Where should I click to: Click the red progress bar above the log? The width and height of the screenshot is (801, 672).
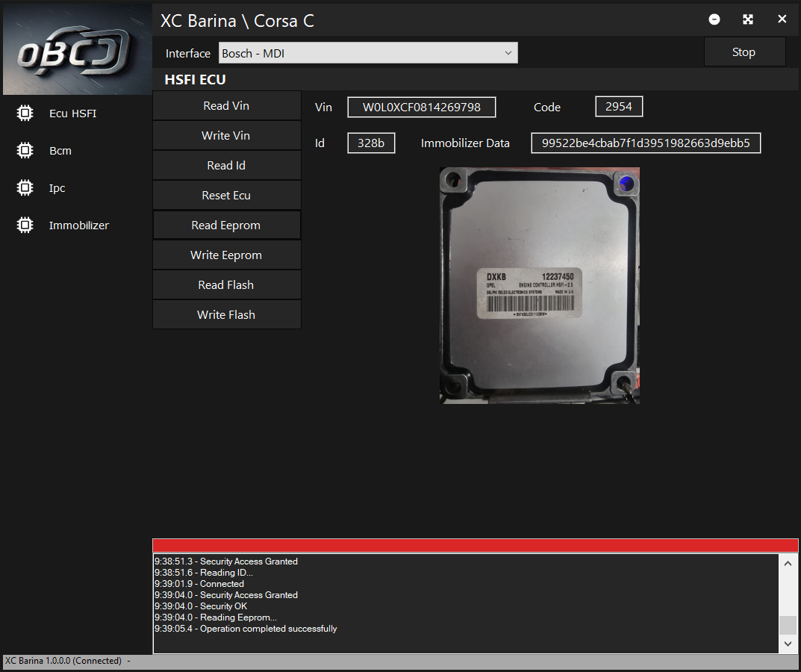(475, 546)
